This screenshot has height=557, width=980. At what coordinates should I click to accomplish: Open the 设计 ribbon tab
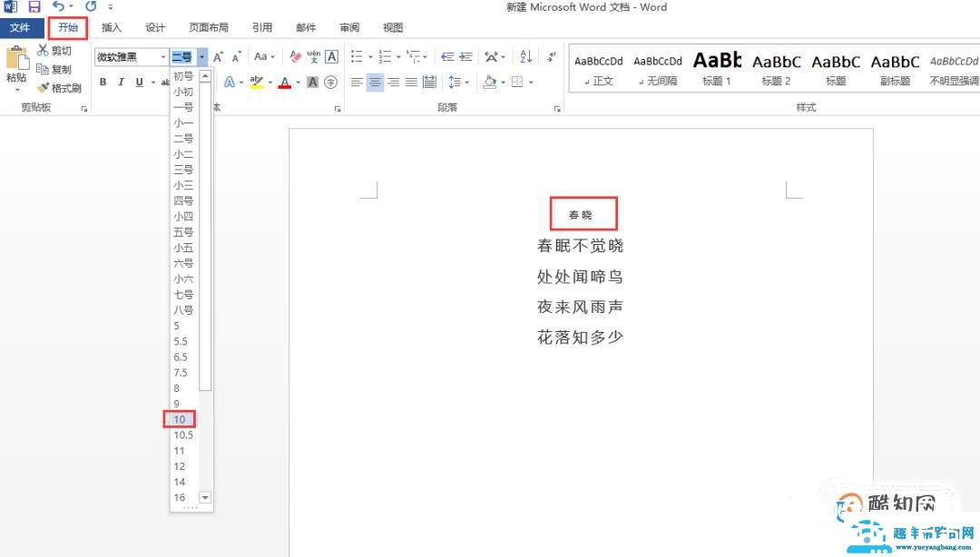153,27
